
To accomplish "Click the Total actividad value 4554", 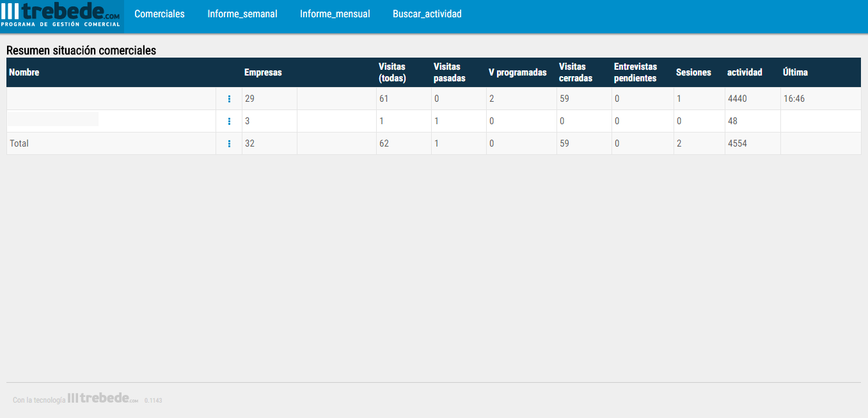I will (738, 143).
